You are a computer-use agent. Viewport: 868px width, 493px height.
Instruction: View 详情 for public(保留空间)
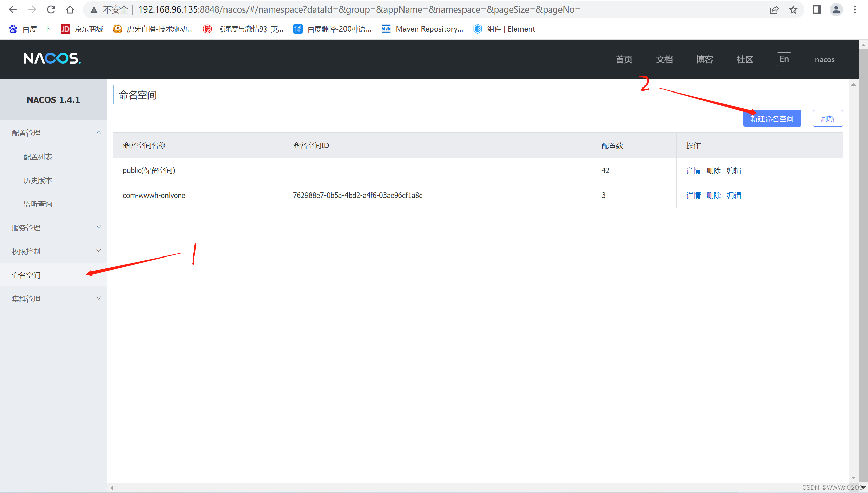tap(693, 171)
